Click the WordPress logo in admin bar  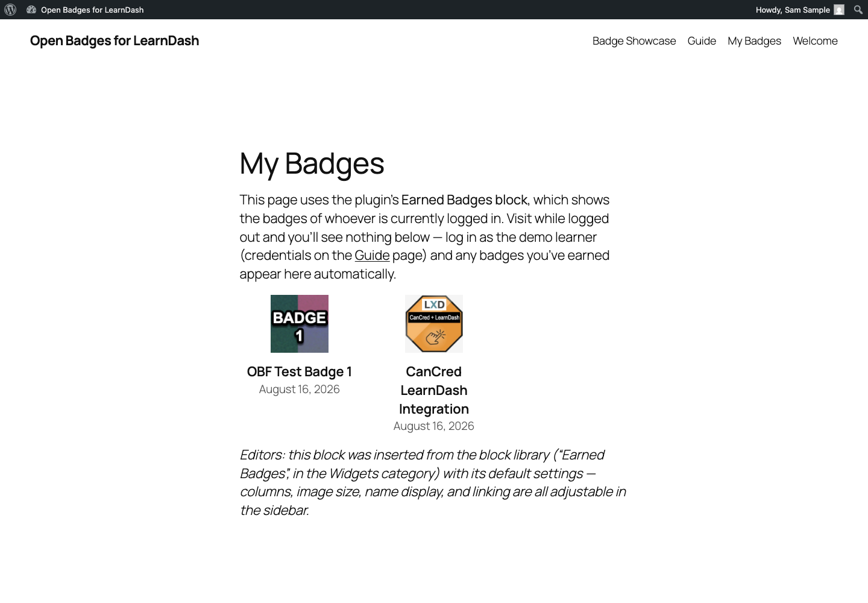[x=10, y=10]
